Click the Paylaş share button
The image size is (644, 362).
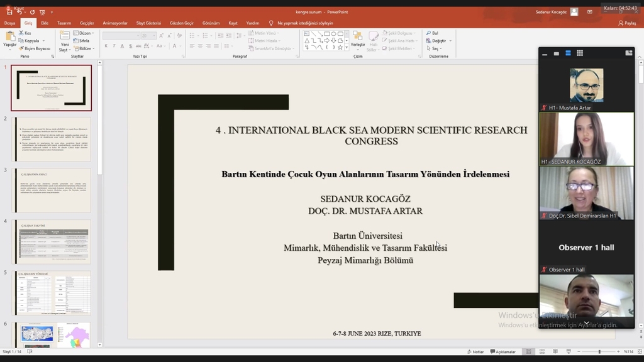click(x=627, y=23)
